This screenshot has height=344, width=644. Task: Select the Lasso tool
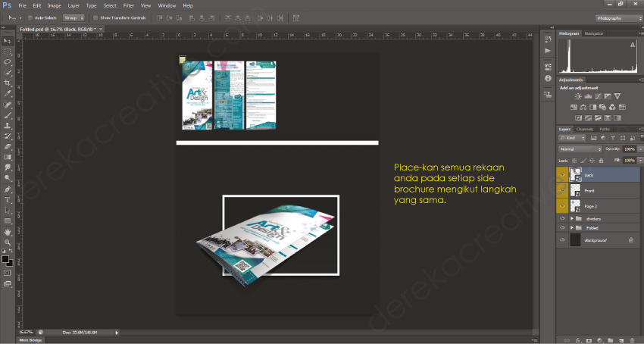(x=8, y=61)
